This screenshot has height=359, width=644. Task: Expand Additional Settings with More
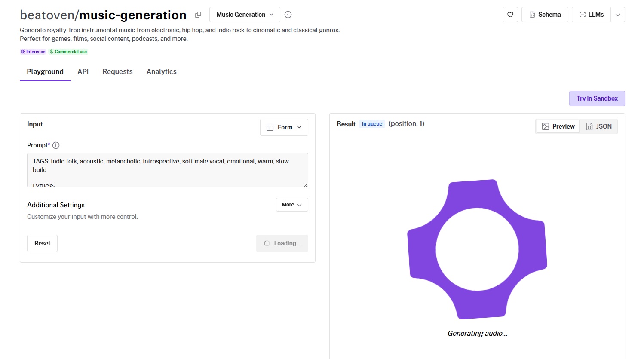point(292,205)
